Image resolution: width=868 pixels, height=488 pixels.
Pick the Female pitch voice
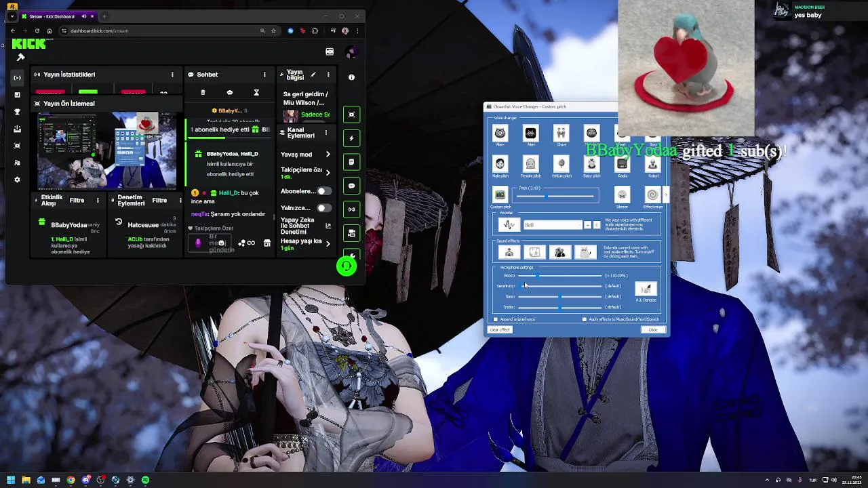pyautogui.click(x=530, y=165)
